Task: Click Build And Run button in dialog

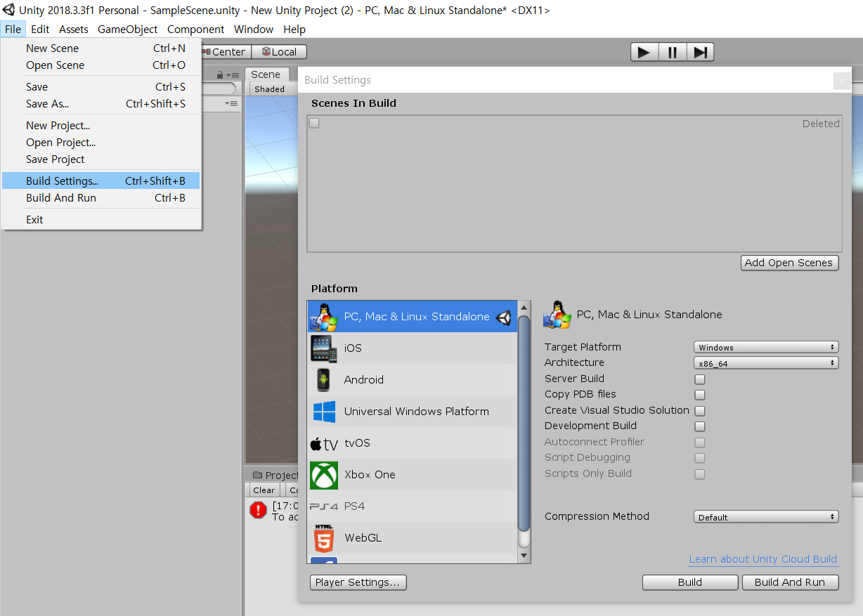Action: (x=790, y=582)
